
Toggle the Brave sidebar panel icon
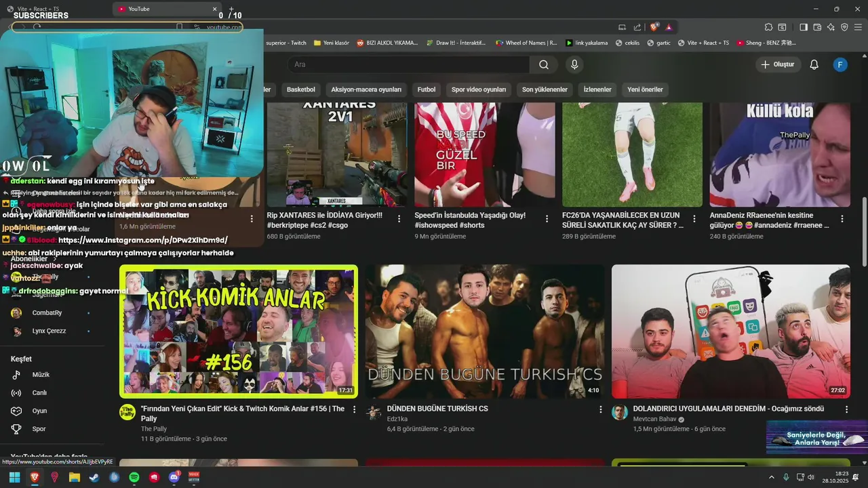click(x=804, y=27)
